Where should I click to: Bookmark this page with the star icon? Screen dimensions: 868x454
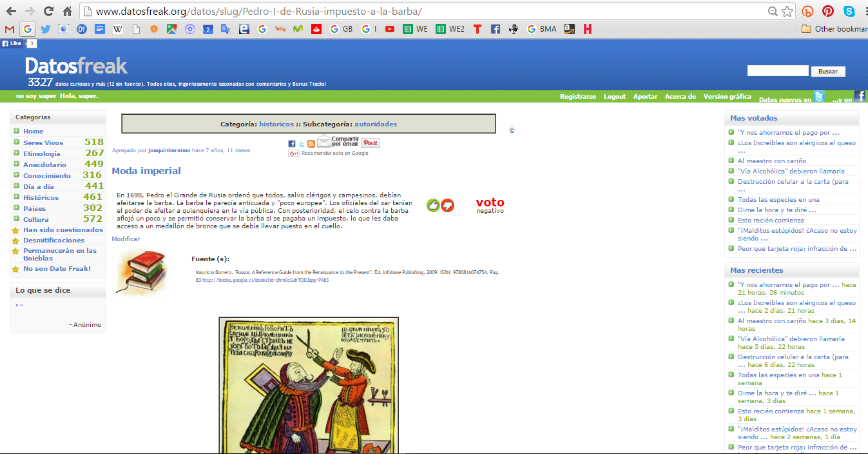click(x=787, y=12)
